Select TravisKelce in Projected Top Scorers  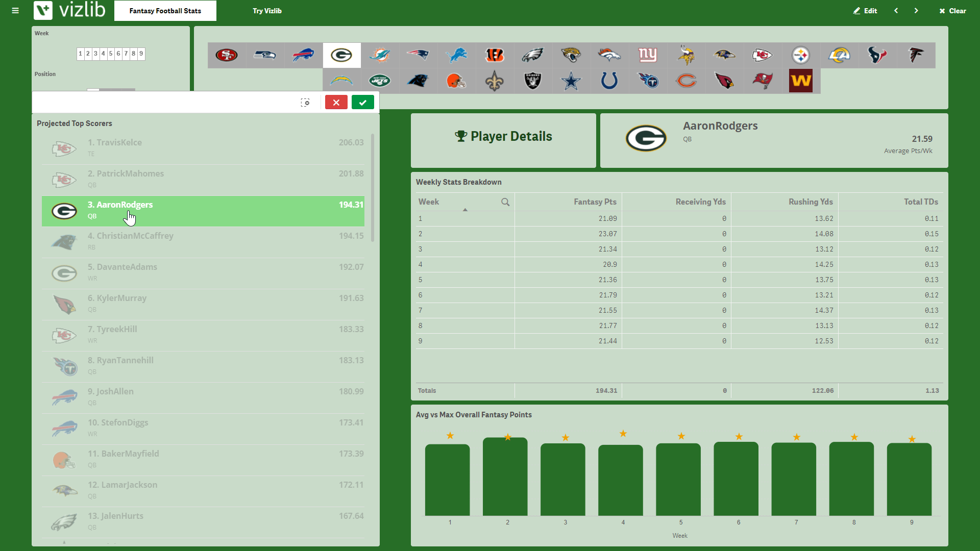click(x=203, y=148)
